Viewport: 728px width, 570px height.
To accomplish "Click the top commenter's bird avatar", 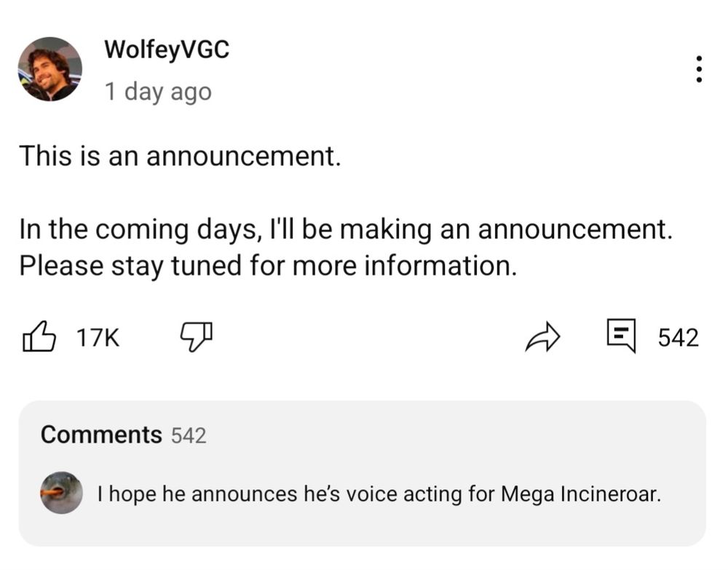I will [60, 493].
